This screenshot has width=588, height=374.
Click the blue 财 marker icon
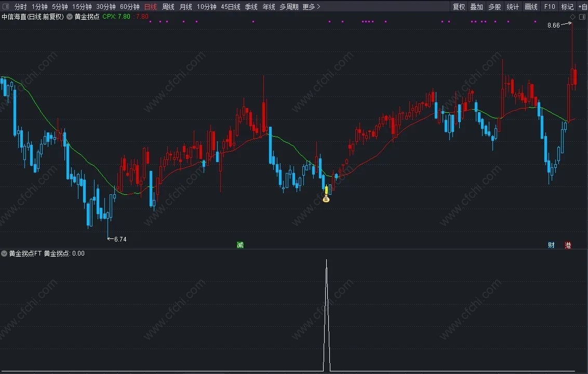tap(551, 245)
